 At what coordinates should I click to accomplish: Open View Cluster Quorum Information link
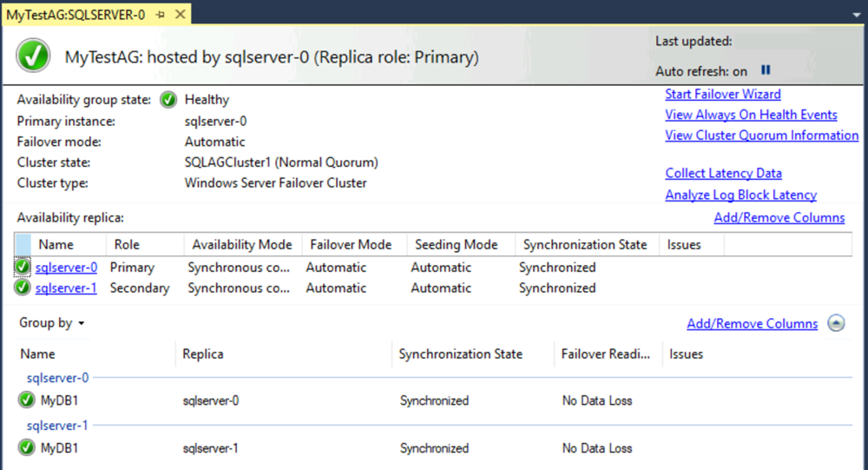(x=761, y=136)
